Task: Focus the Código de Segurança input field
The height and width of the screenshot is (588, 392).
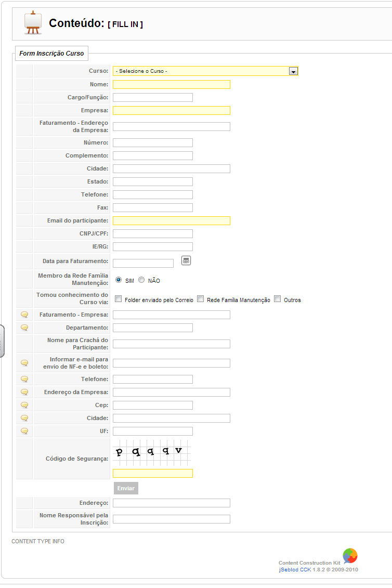Action: click(x=152, y=473)
